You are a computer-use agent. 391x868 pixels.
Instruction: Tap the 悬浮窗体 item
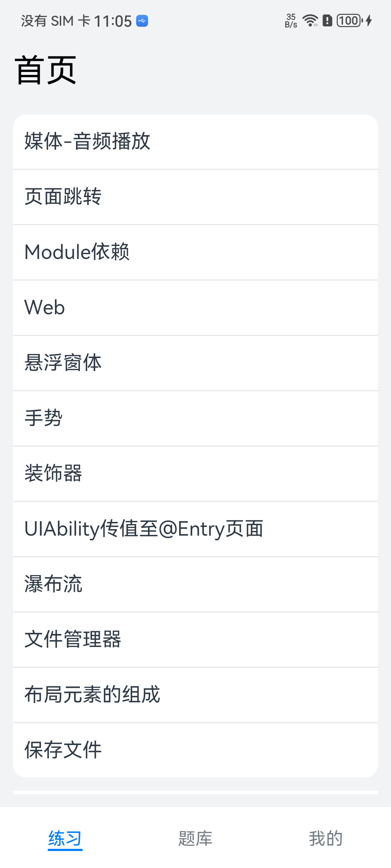195,363
